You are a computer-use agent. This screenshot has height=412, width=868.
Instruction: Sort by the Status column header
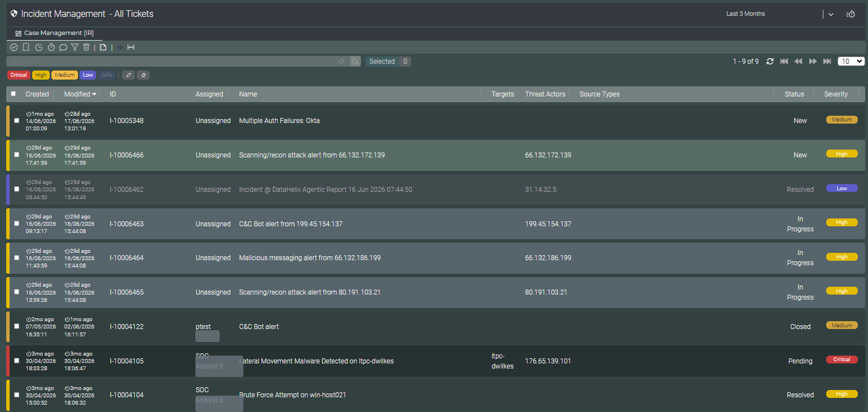pyautogui.click(x=794, y=94)
